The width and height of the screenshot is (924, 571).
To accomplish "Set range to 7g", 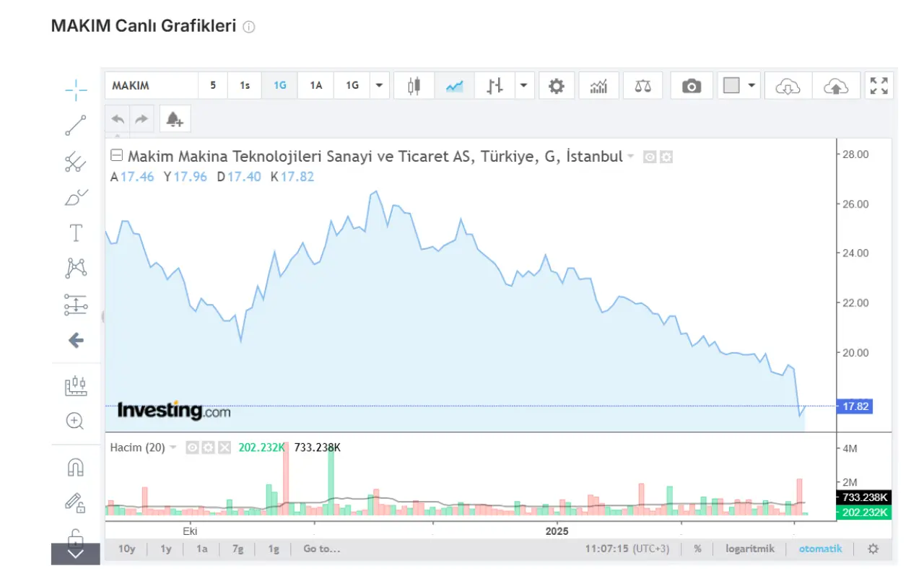I will pos(237,549).
